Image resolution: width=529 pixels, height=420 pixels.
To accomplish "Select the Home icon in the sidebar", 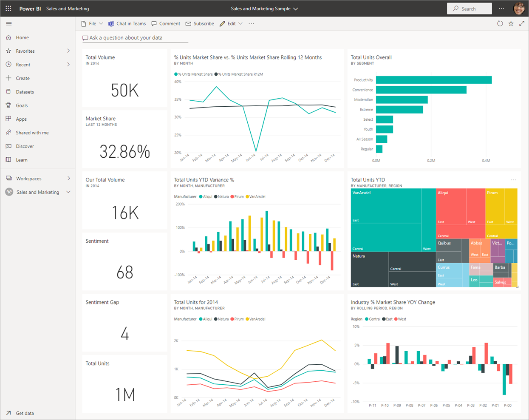I will (x=8, y=37).
